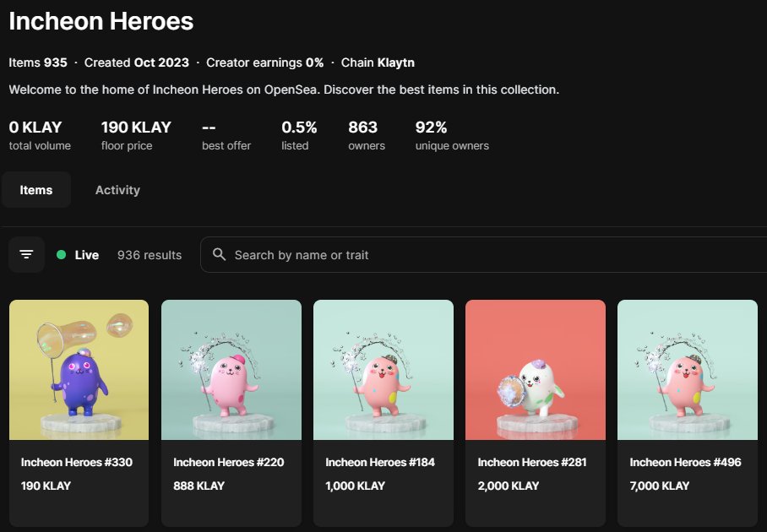Viewport: 767px width, 532px height.
Task: Click the collection welcome description text
Action: pyautogui.click(x=284, y=90)
